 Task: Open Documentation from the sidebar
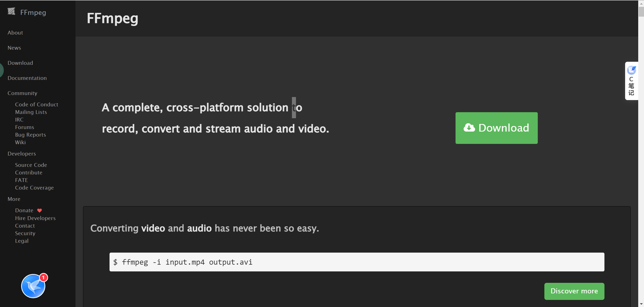click(27, 78)
